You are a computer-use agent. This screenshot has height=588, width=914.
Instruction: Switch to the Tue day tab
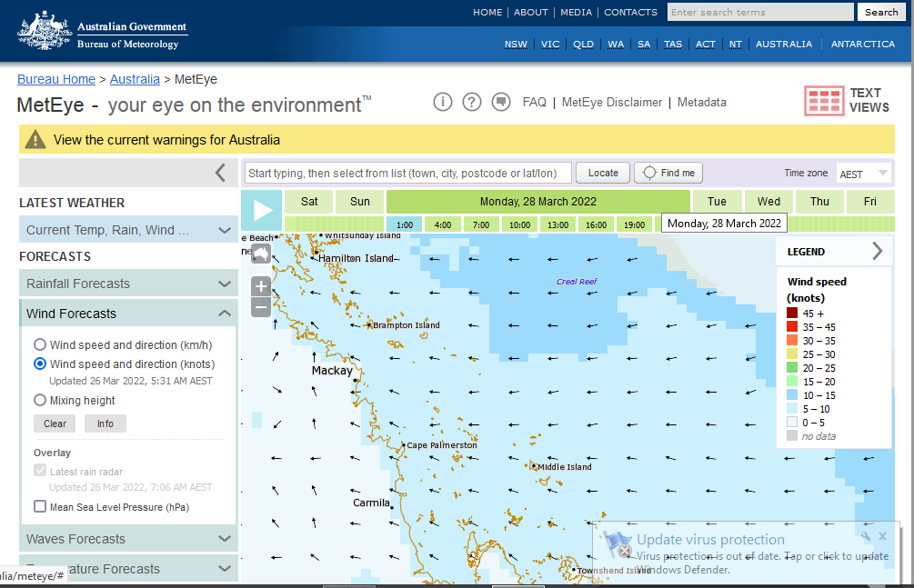point(717,202)
